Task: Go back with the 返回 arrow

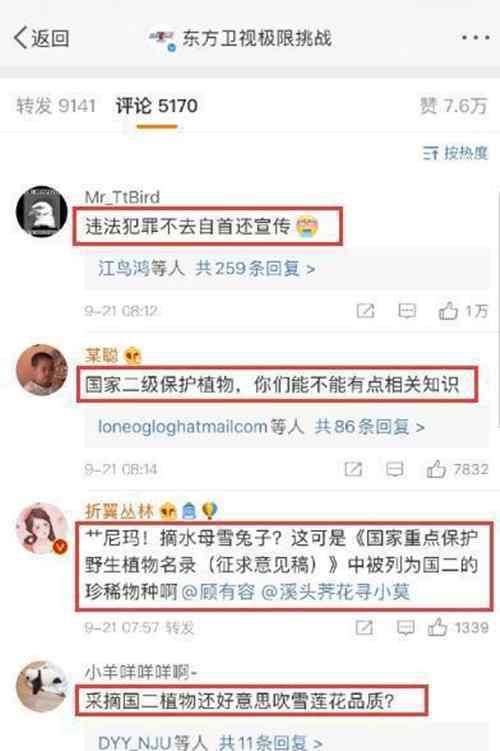Action: (41, 38)
